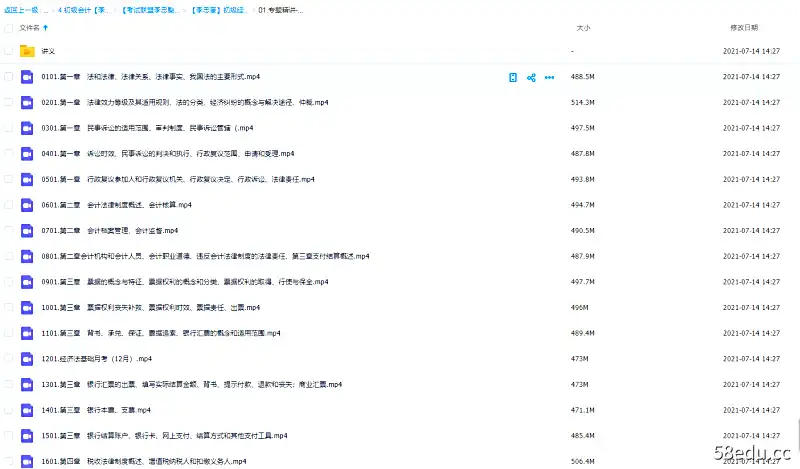Image resolution: width=800 pixels, height=469 pixels.
Task: Open file '0501.第一章 行政复议参加人...mp4'
Action: click(178, 179)
